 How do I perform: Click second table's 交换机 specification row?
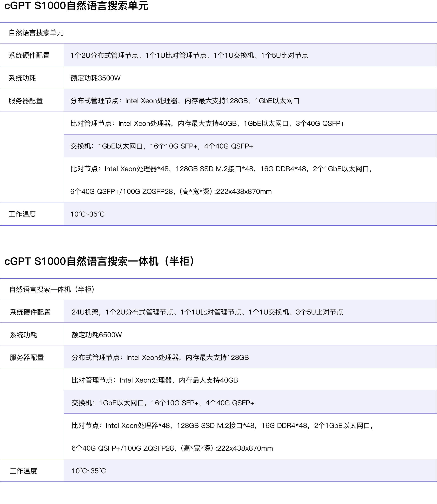click(x=163, y=403)
